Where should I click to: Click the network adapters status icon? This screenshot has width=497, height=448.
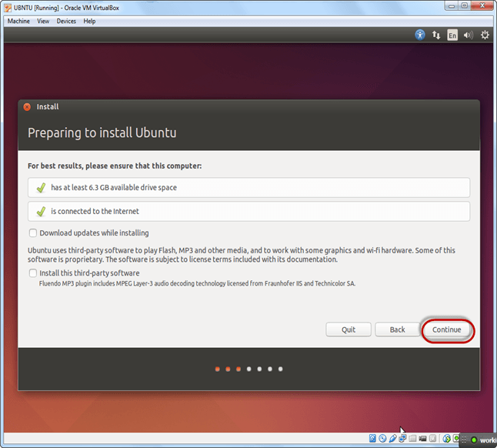tap(402, 438)
